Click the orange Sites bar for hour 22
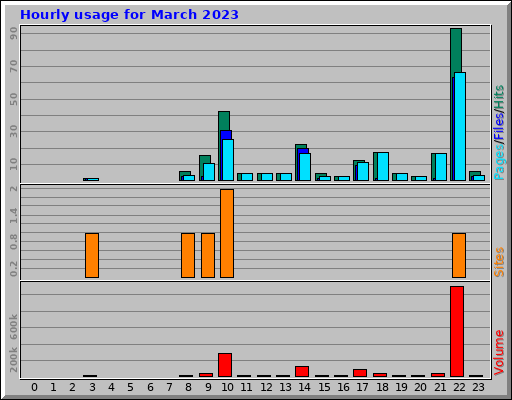 tap(459, 255)
